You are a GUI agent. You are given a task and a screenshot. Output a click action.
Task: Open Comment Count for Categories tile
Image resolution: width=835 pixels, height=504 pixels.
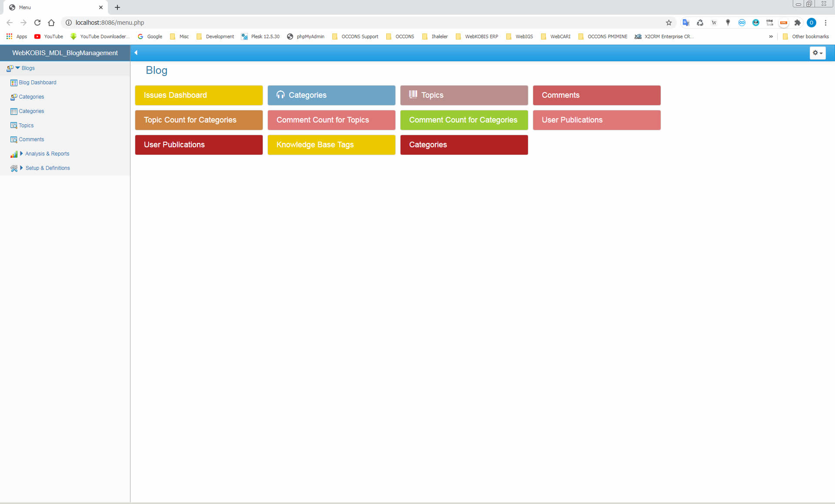click(464, 120)
